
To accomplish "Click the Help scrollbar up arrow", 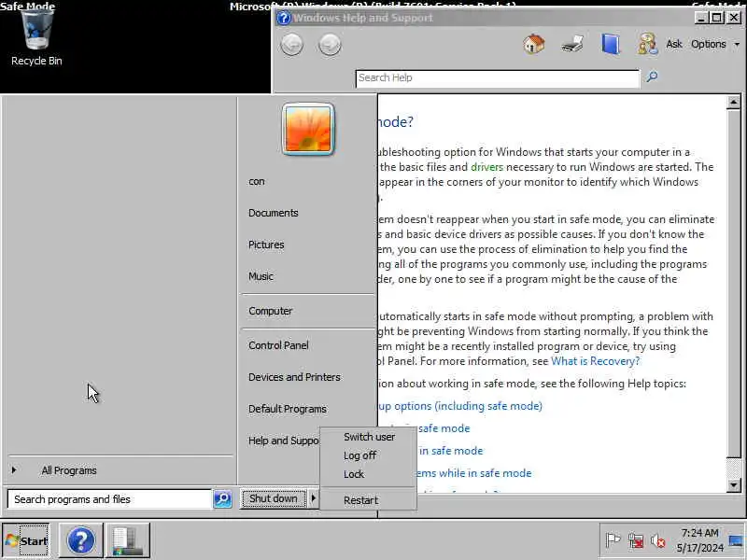I will pyautogui.click(x=733, y=102).
